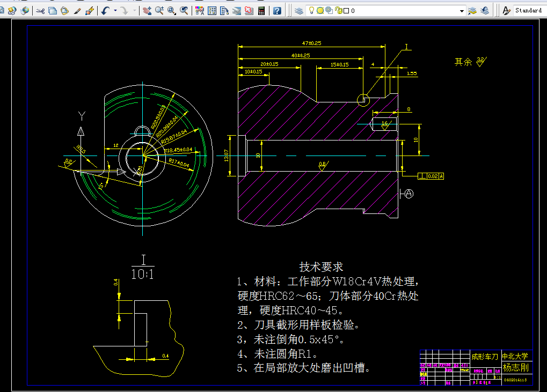
Task: Select the Match Properties tool
Action: click(77, 10)
